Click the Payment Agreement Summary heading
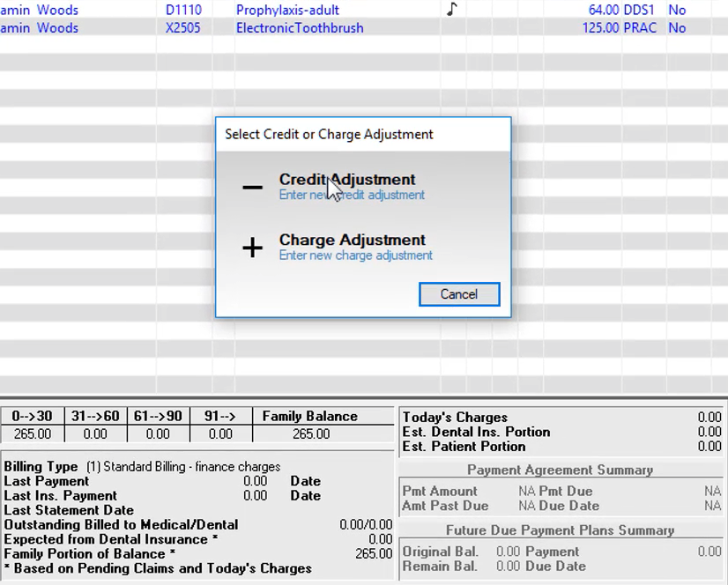The image size is (728, 585). click(560, 470)
